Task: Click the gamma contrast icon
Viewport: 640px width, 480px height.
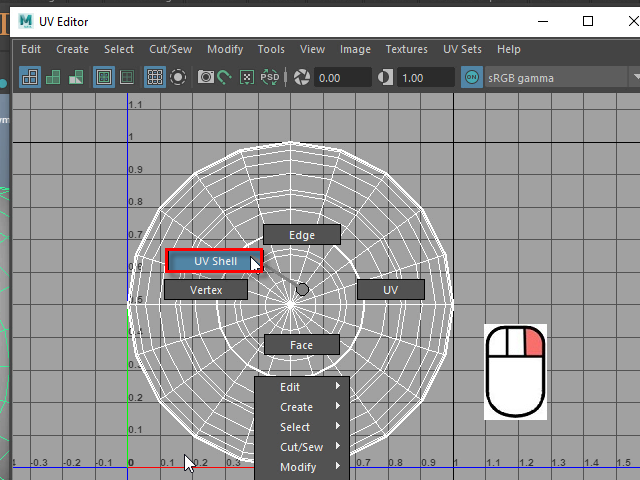Action: tap(386, 77)
